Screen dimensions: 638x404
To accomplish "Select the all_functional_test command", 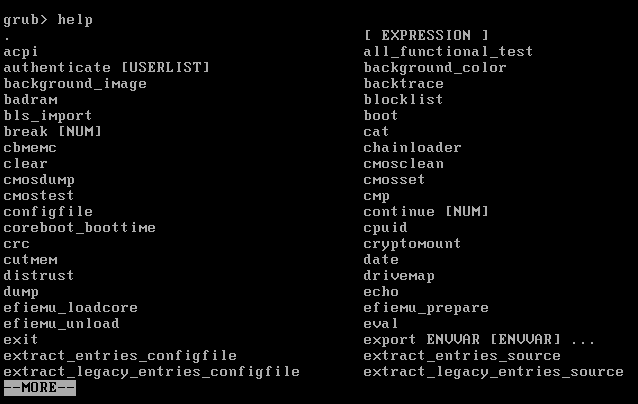I will [x=448, y=51].
